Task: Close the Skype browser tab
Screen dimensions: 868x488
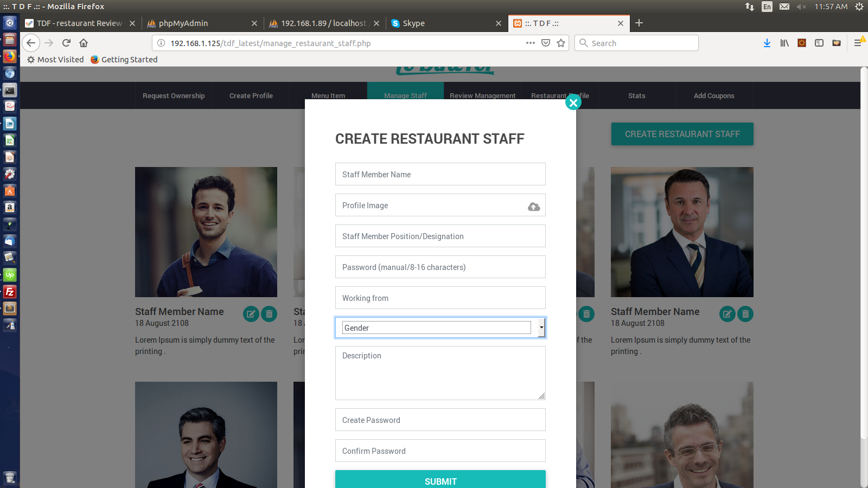Action: coord(499,23)
